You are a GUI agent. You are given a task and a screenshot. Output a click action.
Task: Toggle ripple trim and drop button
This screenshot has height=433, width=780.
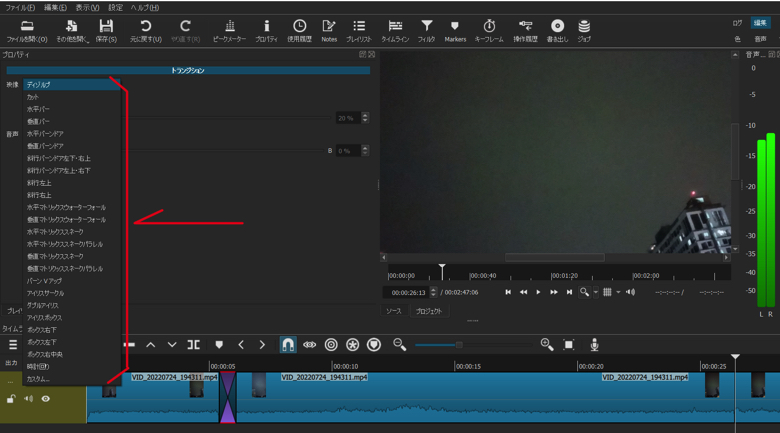pos(331,344)
